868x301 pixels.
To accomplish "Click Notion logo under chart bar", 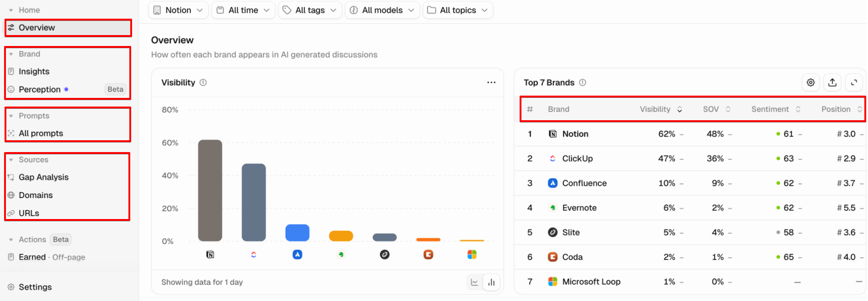I will pos(210,255).
